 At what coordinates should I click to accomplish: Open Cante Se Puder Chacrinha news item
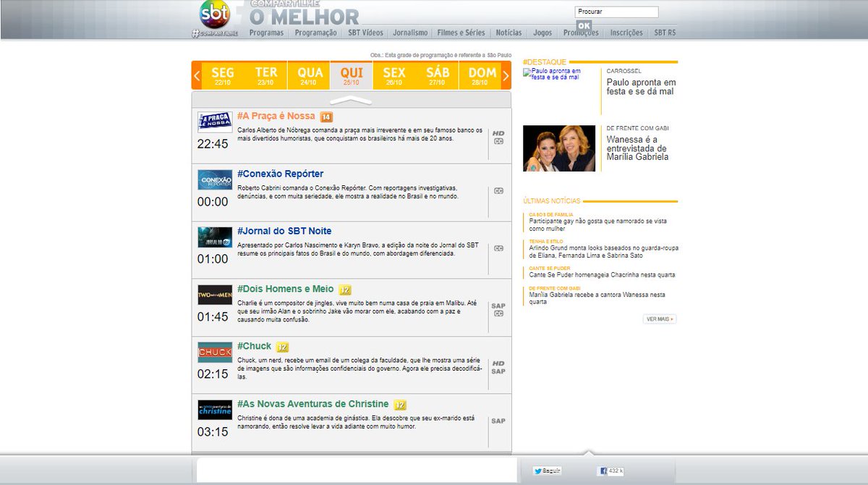point(602,275)
